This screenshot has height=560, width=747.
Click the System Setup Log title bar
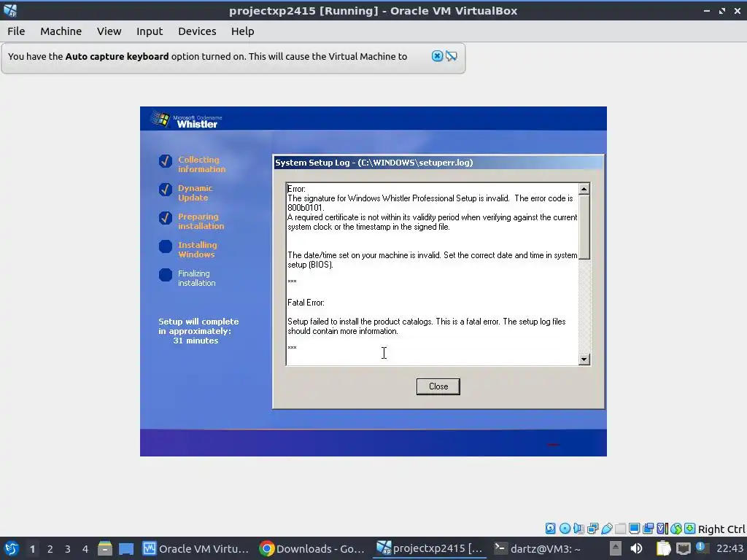[x=438, y=163]
